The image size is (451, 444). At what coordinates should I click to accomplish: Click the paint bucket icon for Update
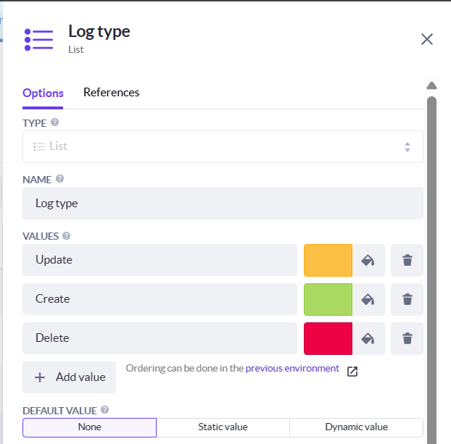coord(368,260)
